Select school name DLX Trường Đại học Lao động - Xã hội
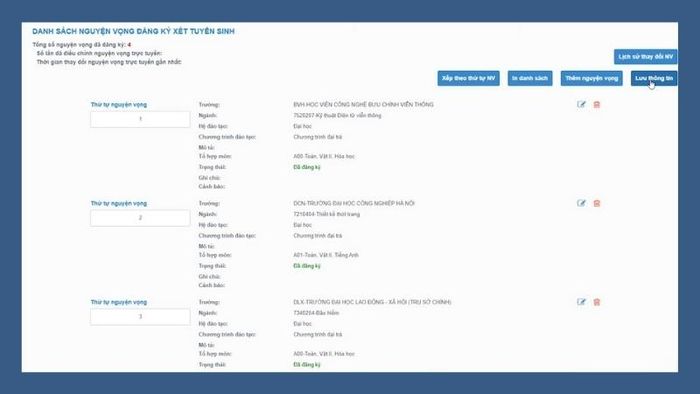Viewport: 700px width, 394px height. click(x=372, y=302)
